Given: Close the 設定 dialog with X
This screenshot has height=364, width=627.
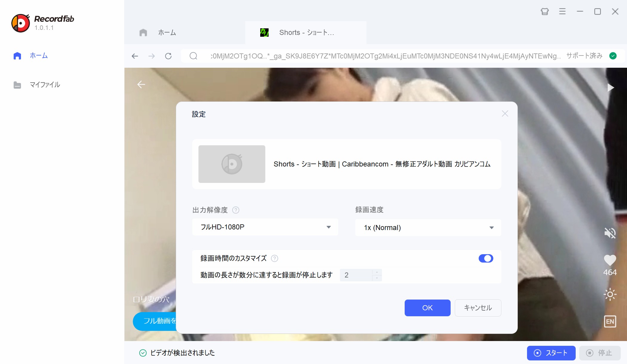Looking at the screenshot, I should point(505,114).
